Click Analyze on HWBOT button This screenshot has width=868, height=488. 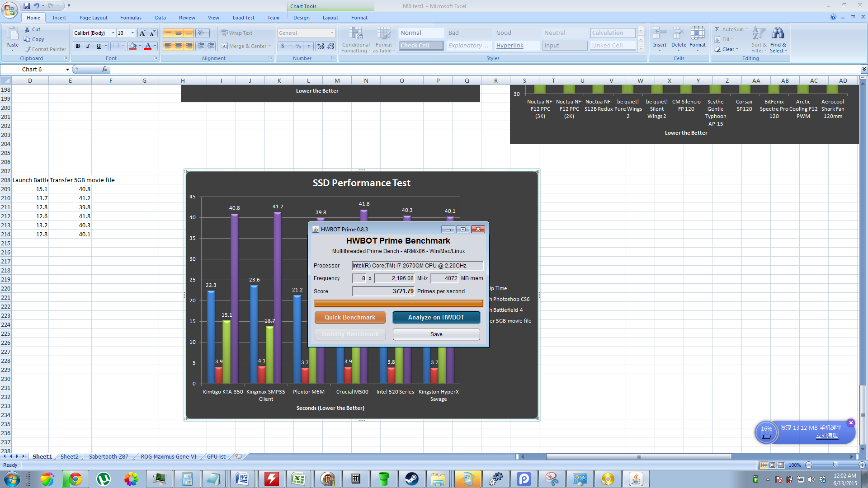tap(436, 317)
